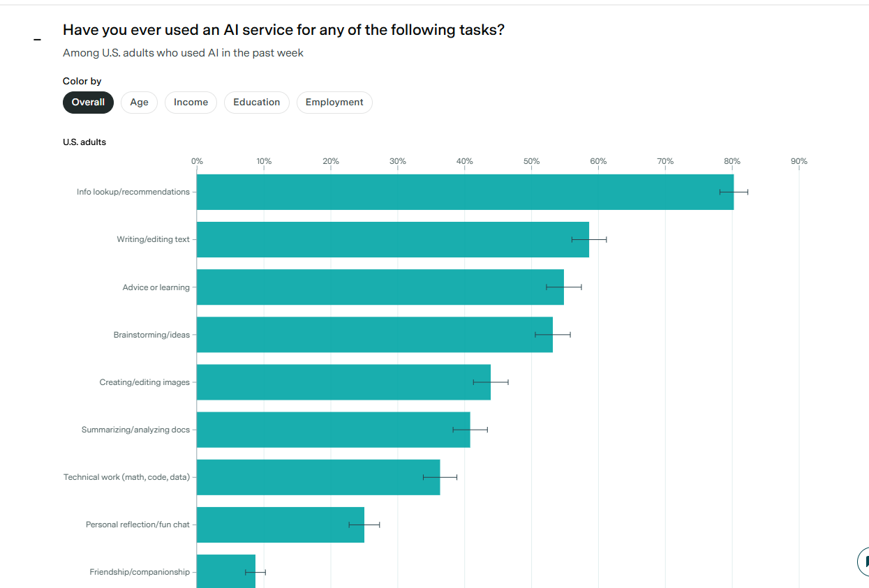
Task: Color the chart by Age
Action: tap(139, 103)
